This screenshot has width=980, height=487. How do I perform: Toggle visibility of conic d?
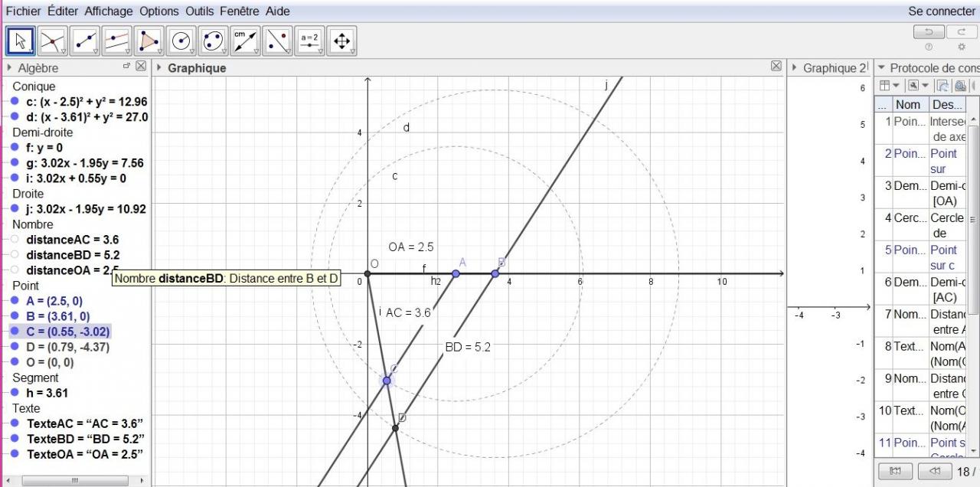click(15, 116)
